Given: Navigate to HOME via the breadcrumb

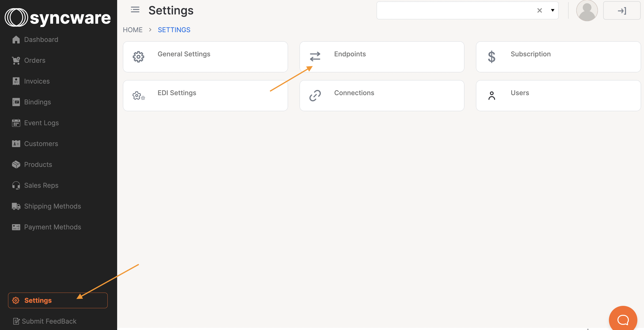Looking at the screenshot, I should pyautogui.click(x=133, y=29).
